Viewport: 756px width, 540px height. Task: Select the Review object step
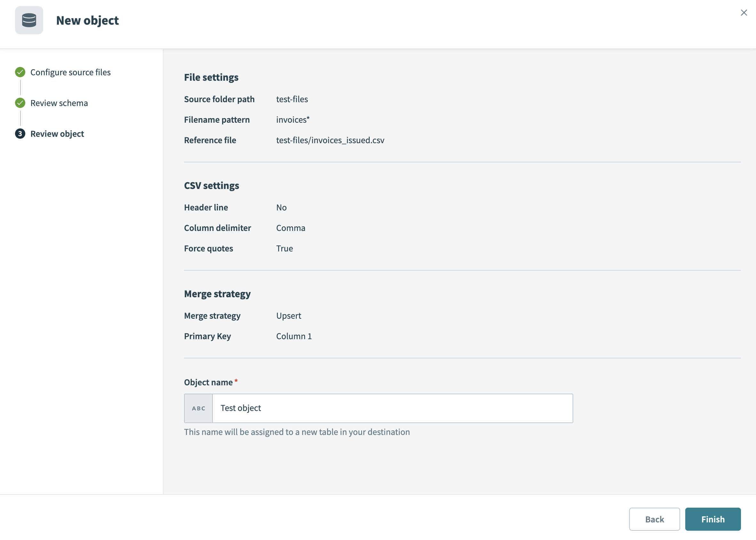pos(57,134)
